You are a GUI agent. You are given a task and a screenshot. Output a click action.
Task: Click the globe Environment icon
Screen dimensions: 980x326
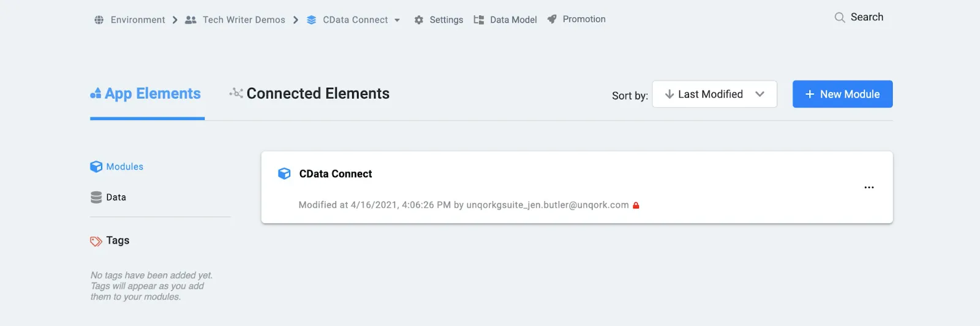coord(99,20)
